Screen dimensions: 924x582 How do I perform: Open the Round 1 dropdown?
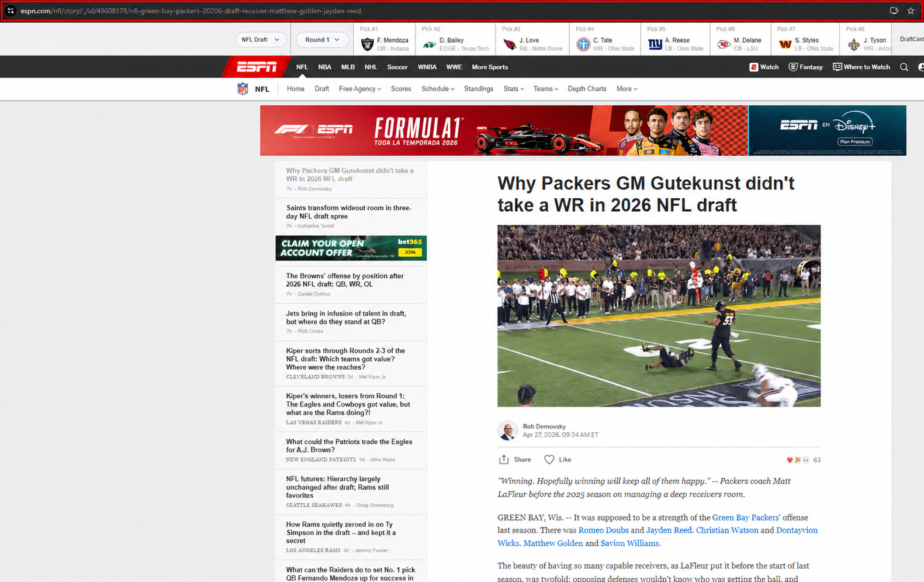coord(322,40)
